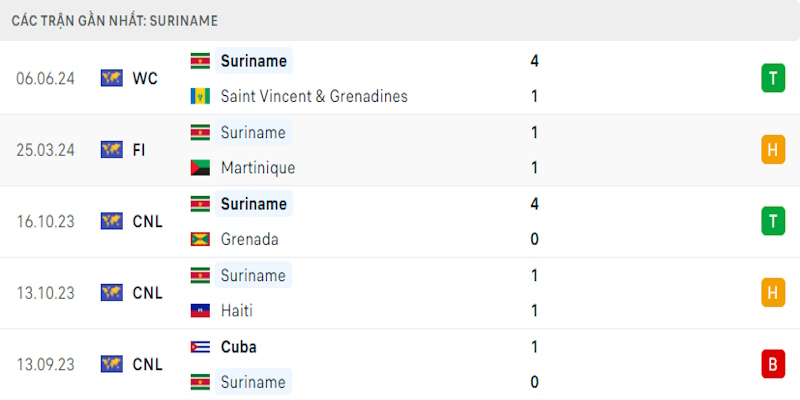Screen dimensions: 800x400
Task: Click the CNL label for the 16.10.23 match
Action: tap(147, 221)
